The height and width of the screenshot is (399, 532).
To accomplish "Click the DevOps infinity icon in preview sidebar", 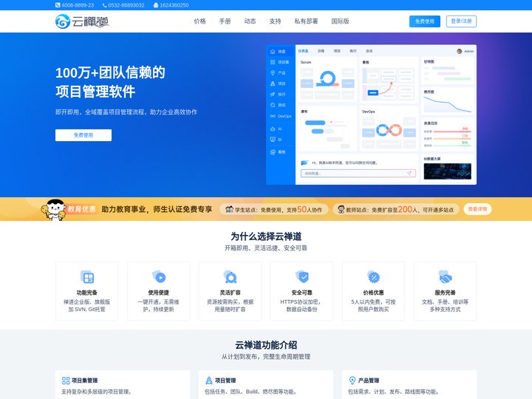I will click(x=273, y=116).
